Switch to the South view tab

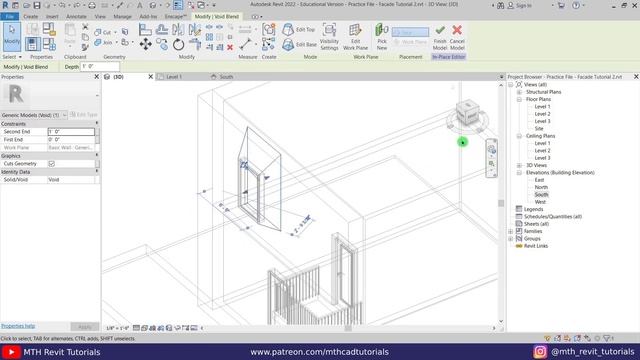point(226,77)
